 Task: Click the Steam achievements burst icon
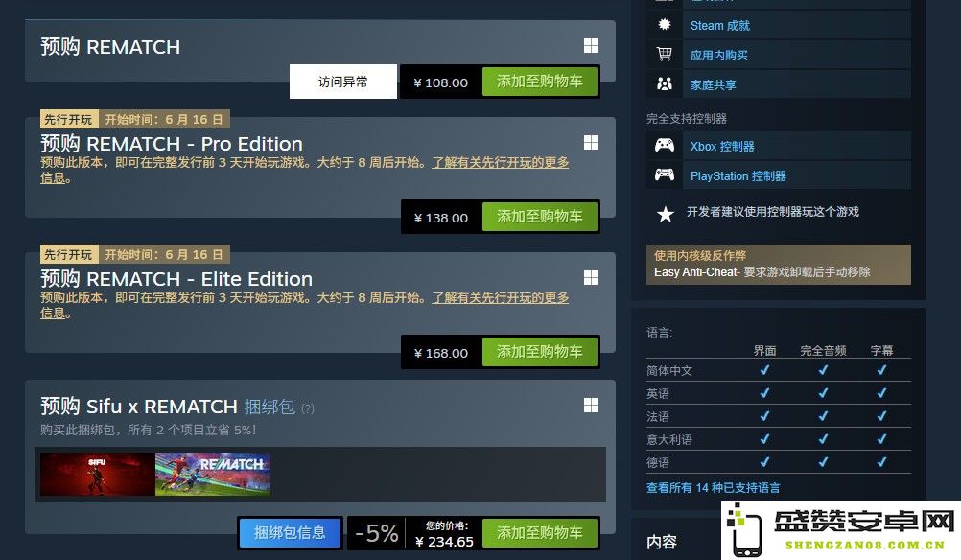tap(665, 25)
